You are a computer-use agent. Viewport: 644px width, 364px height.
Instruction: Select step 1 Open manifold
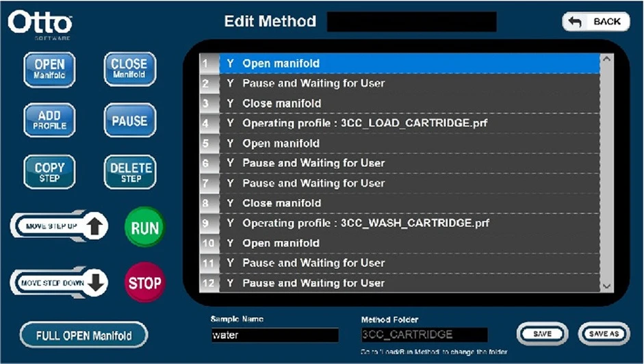(400, 63)
